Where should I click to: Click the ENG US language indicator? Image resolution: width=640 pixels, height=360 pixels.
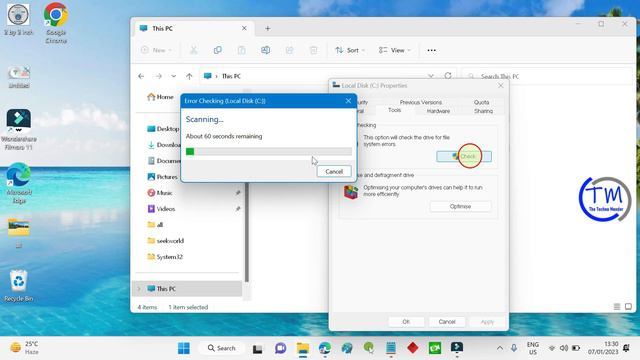[532, 348]
